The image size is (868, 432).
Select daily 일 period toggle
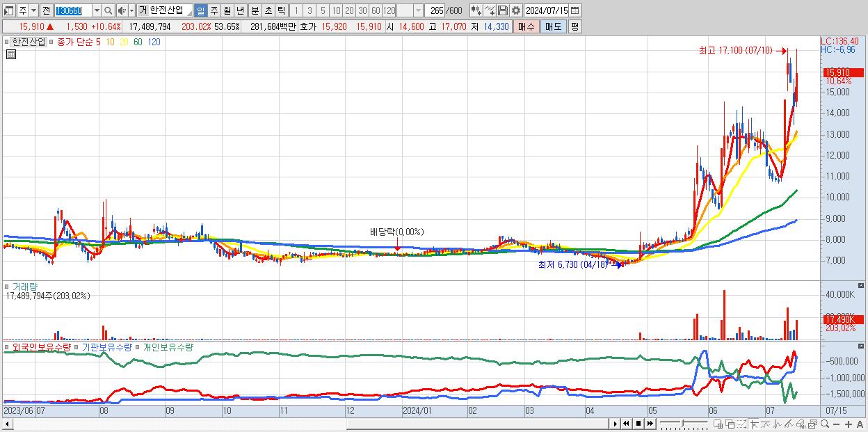pyautogui.click(x=200, y=10)
